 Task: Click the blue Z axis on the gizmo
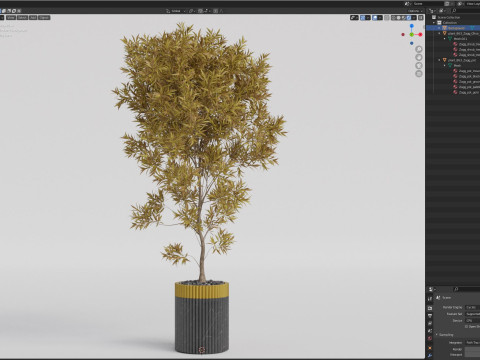[412, 26]
